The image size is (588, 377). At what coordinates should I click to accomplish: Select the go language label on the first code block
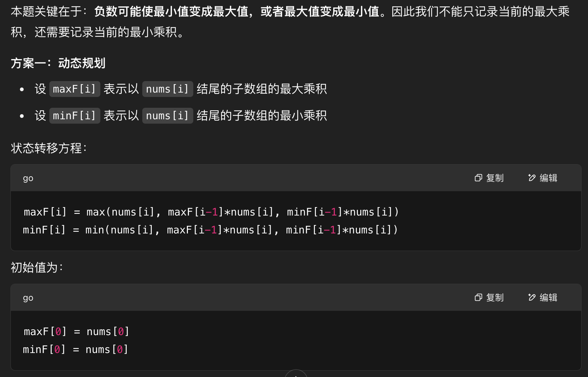28,178
